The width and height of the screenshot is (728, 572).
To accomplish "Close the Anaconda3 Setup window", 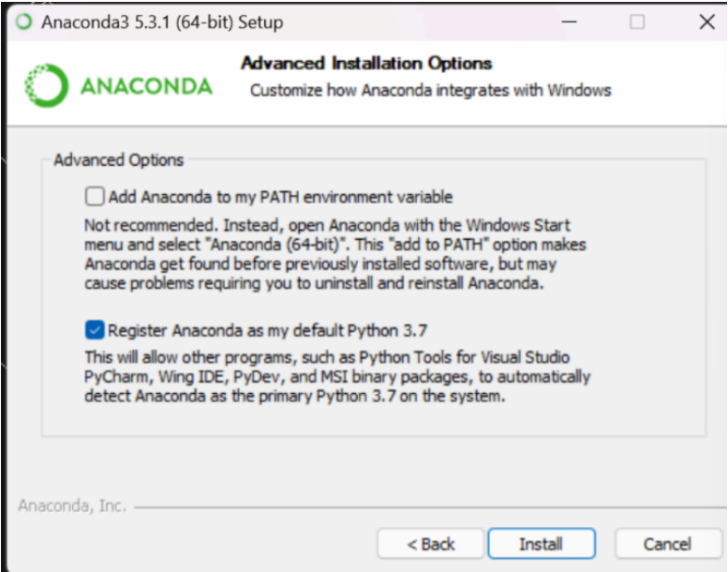I will (706, 22).
